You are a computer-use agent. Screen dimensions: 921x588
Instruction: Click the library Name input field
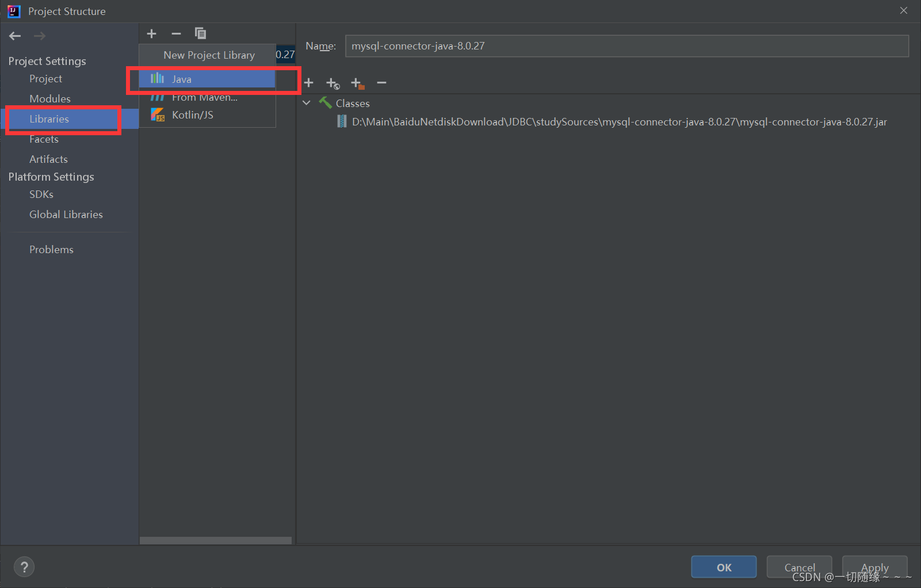(626, 46)
